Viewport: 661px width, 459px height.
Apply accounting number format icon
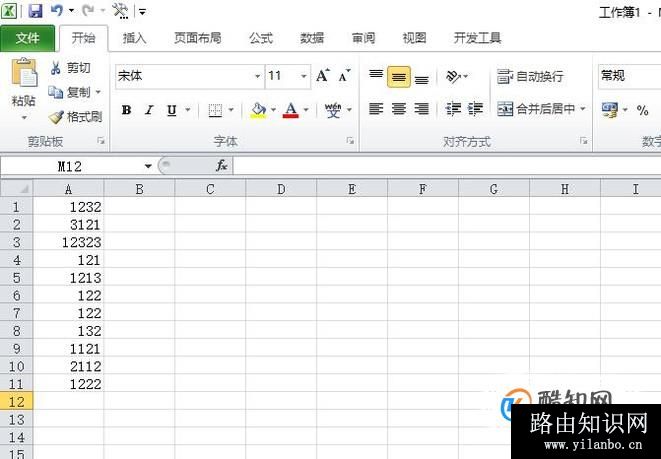coord(610,110)
